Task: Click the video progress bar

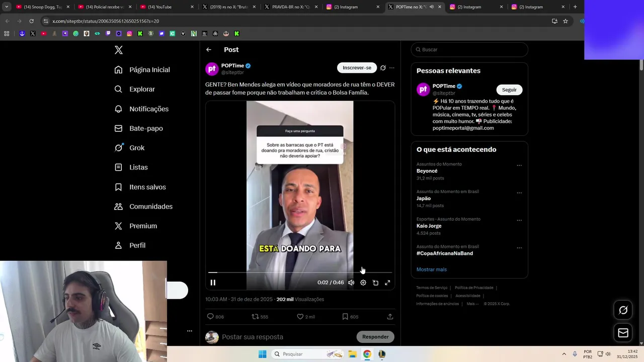Action: pos(300,273)
